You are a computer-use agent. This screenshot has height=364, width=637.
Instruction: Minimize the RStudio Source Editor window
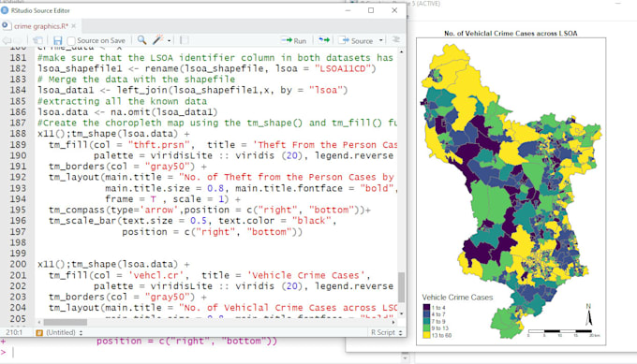coord(348,10)
